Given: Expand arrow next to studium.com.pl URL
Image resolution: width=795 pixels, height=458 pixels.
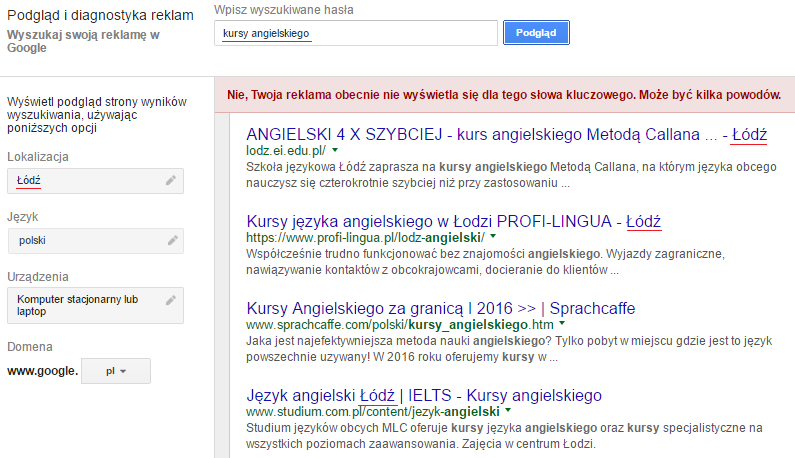Looking at the screenshot, I should click(508, 411).
